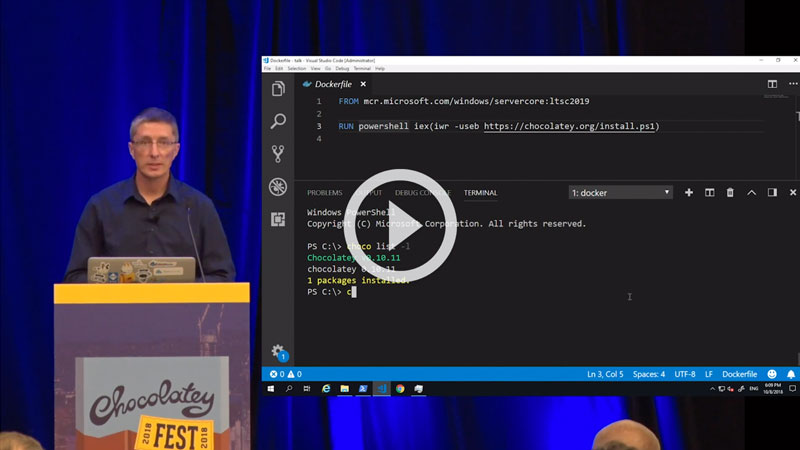Close the Dockerfile editor tab
Screen dimensions: 800x450
pos(363,84)
